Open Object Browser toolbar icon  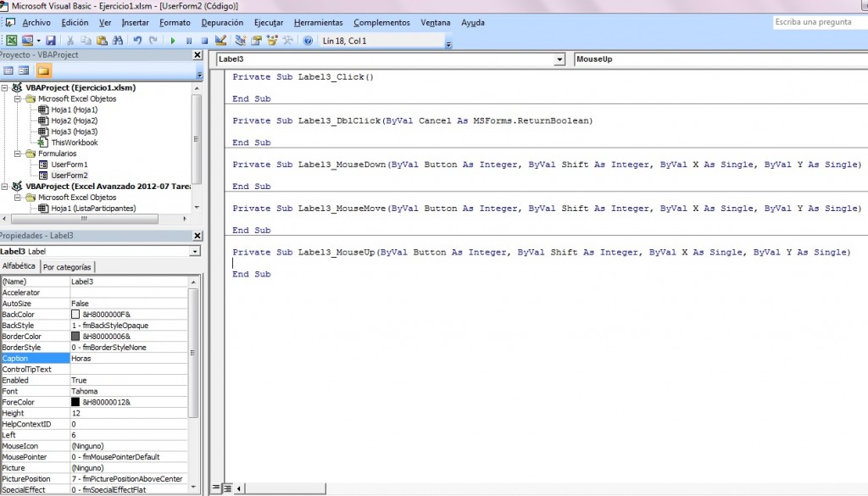(x=272, y=41)
